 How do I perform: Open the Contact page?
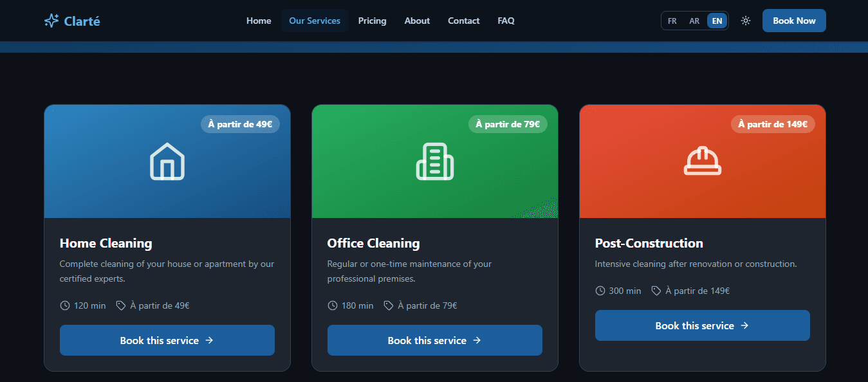coord(464,21)
